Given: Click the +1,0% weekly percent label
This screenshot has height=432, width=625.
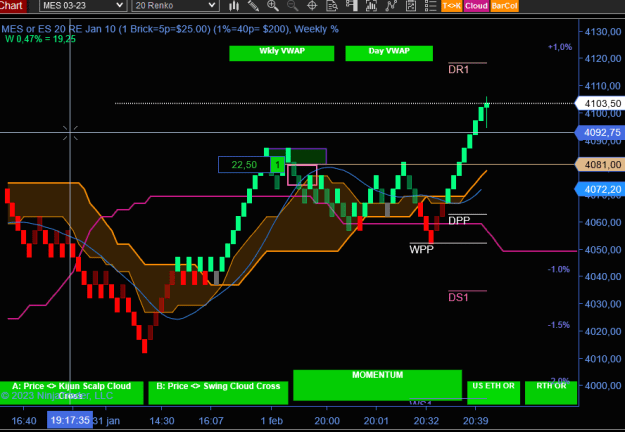Looking at the screenshot, I should tap(560, 47).
